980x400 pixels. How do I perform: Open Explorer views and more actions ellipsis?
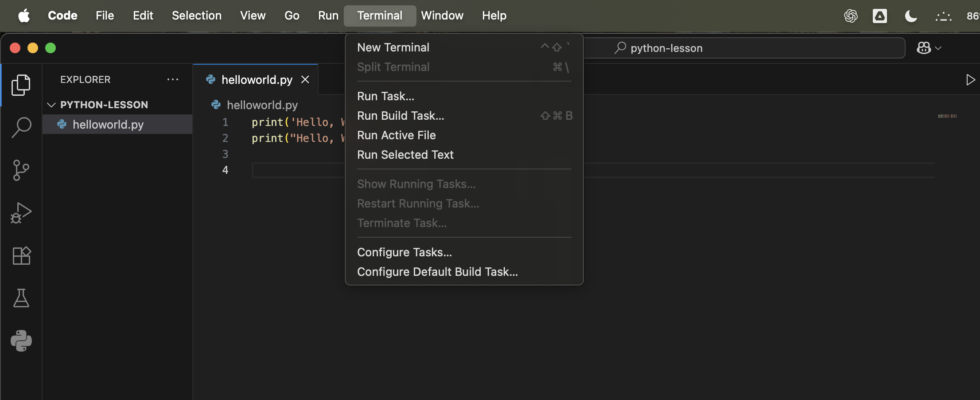[173, 79]
